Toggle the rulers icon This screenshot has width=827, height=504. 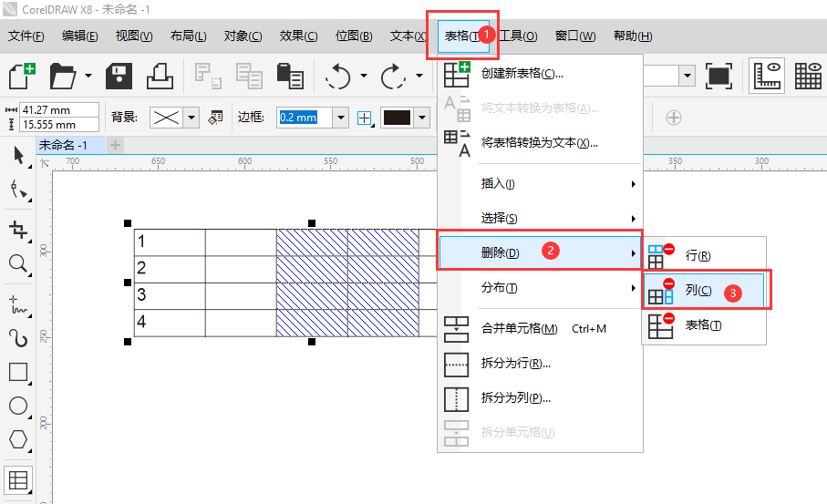point(767,76)
